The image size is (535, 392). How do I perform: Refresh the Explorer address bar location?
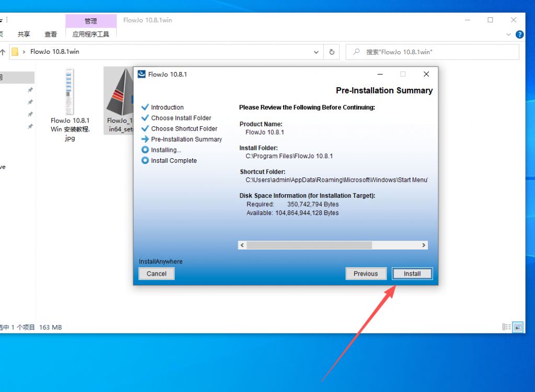[331, 52]
